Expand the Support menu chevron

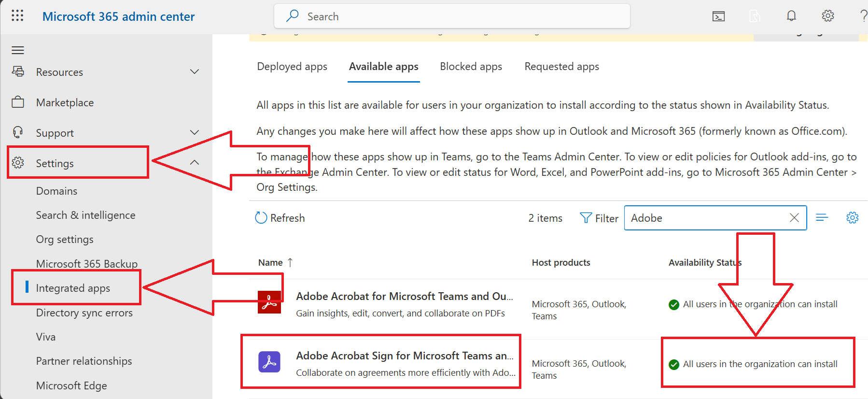coord(195,132)
